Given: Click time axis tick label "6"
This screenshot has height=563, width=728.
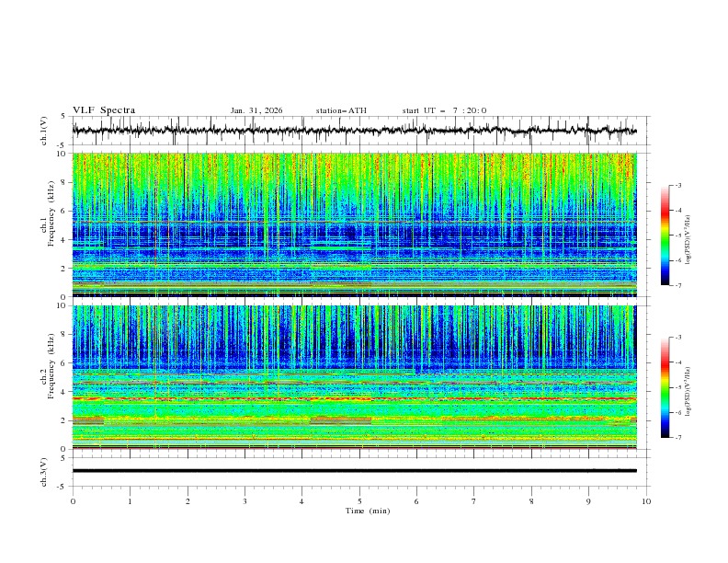Looking at the screenshot, I should pyautogui.click(x=417, y=501).
